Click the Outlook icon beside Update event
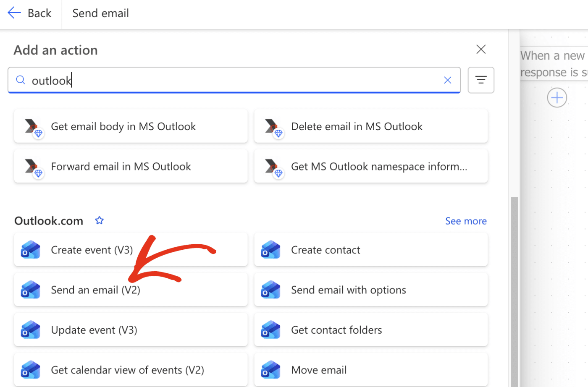 point(31,330)
